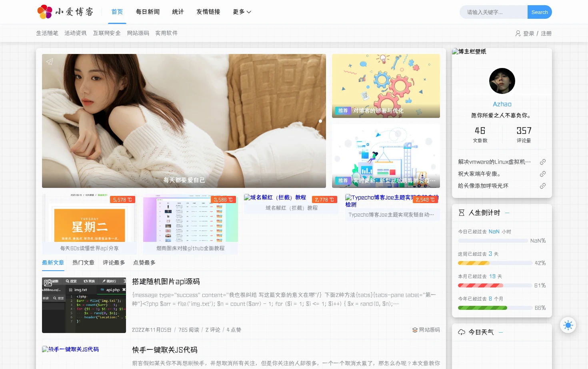Click the paper plane icon on the banner

[x=50, y=62]
